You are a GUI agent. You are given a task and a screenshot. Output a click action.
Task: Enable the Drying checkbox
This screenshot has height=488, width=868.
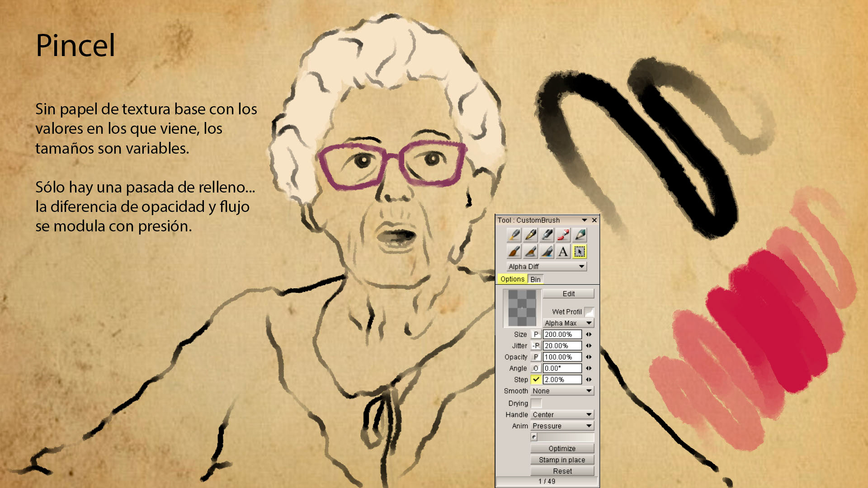pyautogui.click(x=536, y=403)
